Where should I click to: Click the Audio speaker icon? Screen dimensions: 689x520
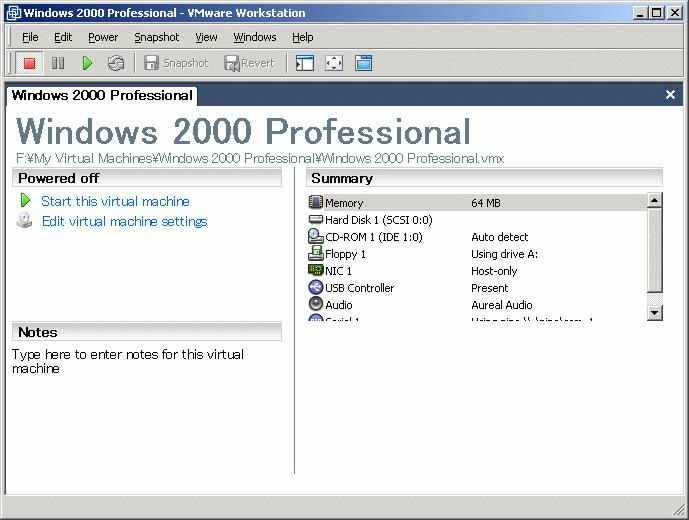click(315, 304)
